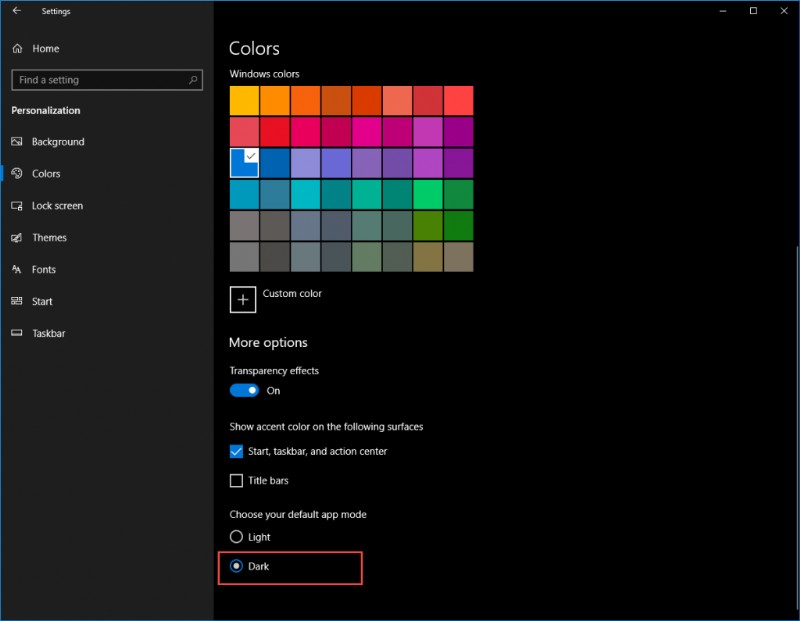Pick the yellow gold accent color
This screenshot has height=621, width=800.
(244, 99)
